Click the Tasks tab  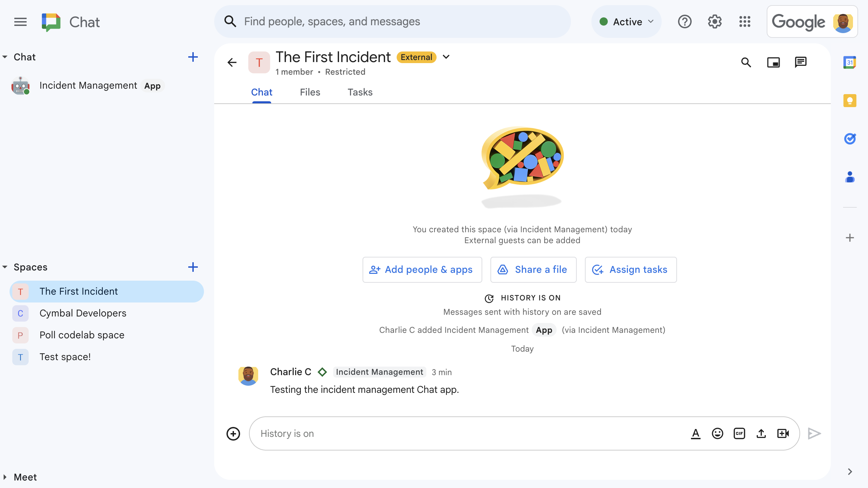(x=360, y=92)
